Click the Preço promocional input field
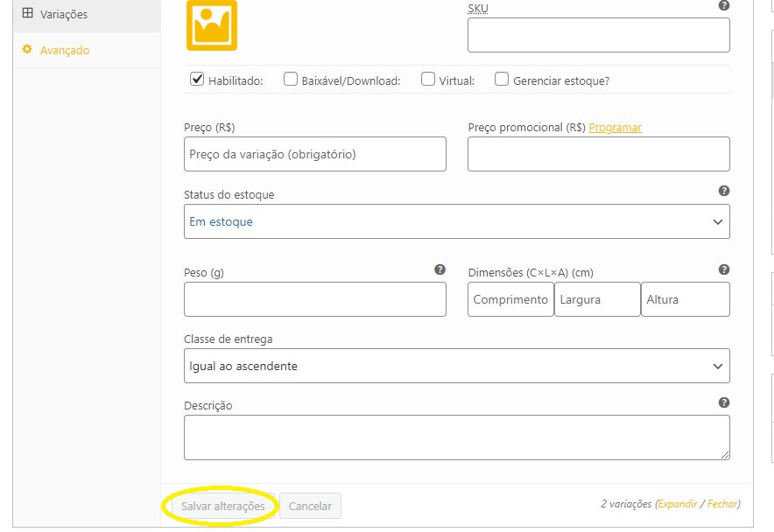Viewport: 774px width, 532px height. tap(598, 154)
